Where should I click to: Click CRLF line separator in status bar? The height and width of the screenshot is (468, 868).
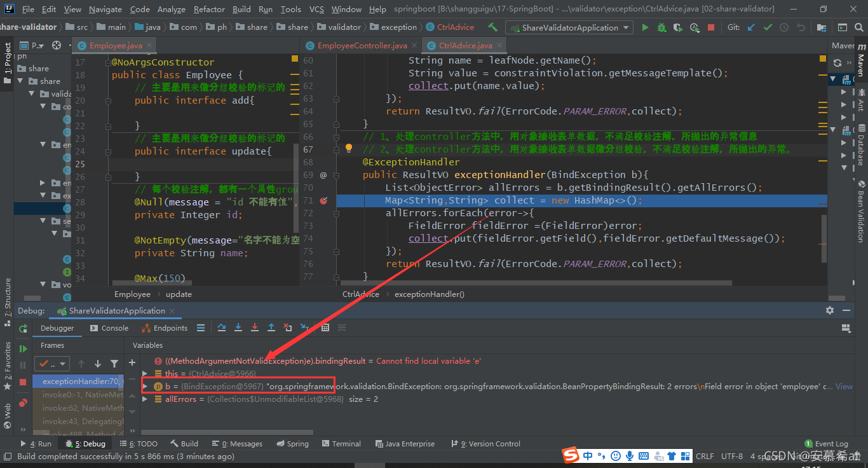[705, 456]
